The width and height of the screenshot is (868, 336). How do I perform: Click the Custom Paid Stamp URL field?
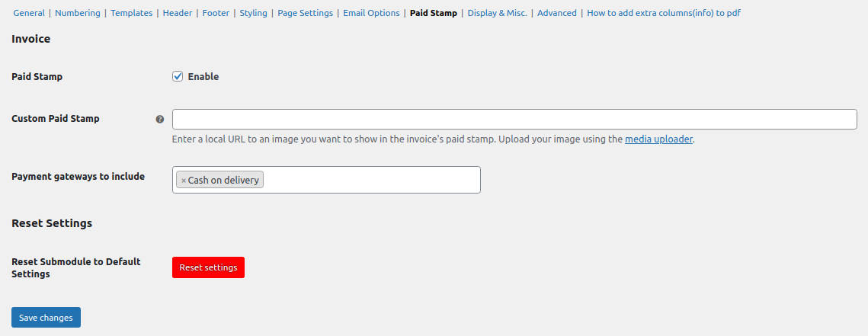click(x=514, y=119)
